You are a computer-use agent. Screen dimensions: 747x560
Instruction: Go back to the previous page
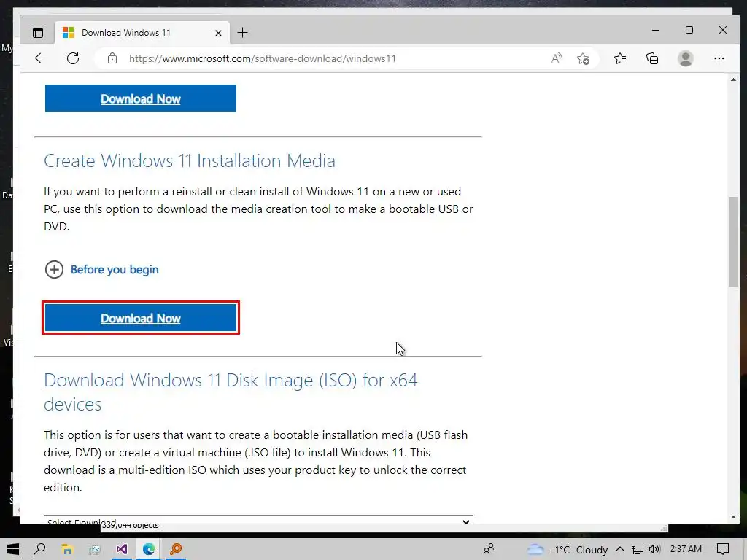[x=41, y=58]
